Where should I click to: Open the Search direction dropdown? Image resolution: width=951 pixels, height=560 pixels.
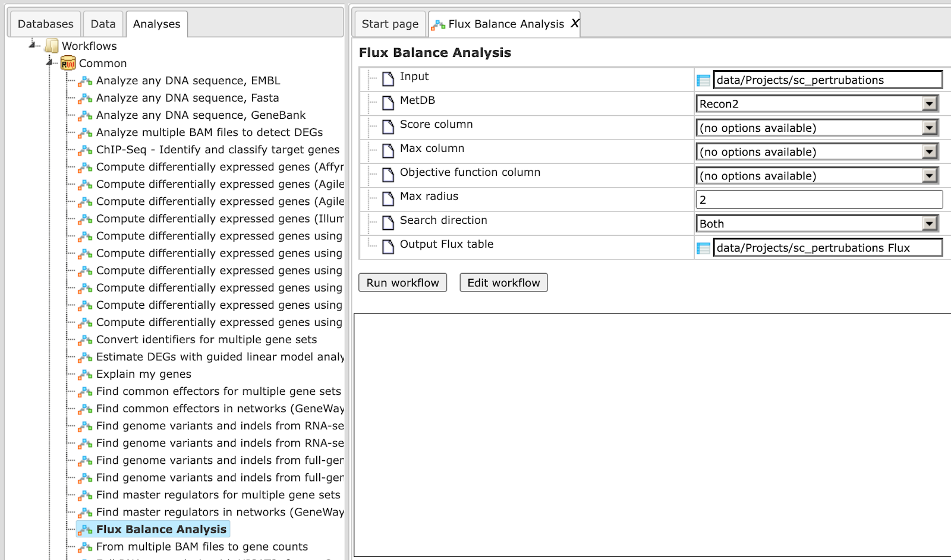817,224
